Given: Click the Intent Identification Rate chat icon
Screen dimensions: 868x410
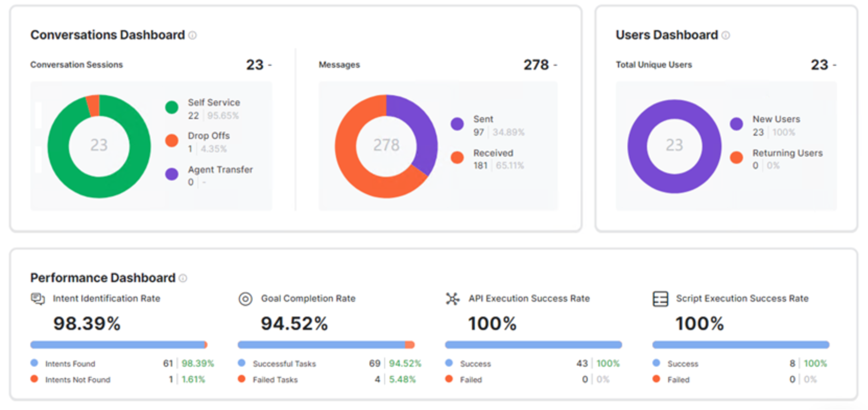Looking at the screenshot, I should [38, 299].
